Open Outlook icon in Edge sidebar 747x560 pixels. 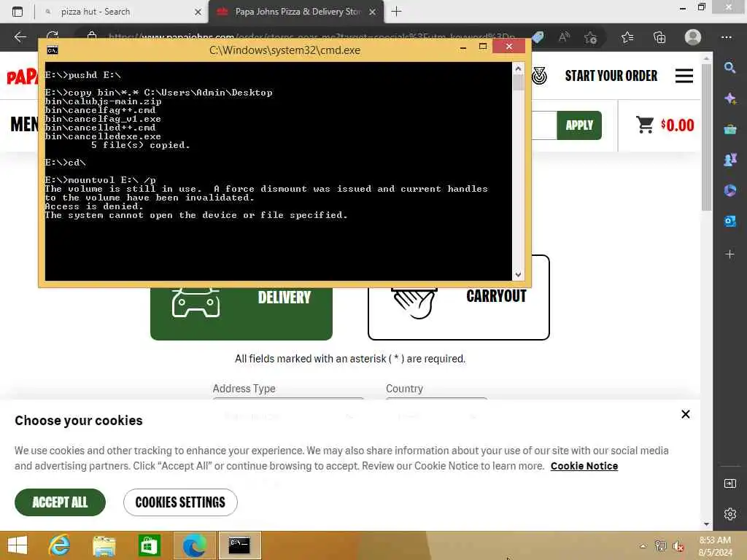coord(729,221)
